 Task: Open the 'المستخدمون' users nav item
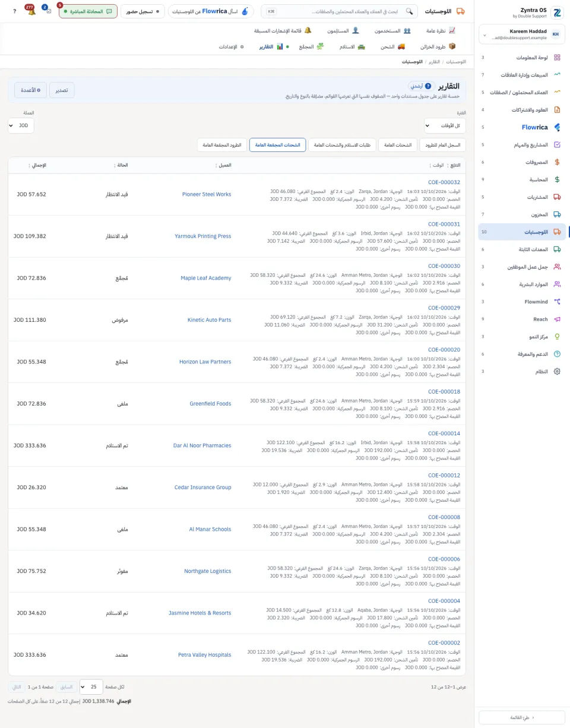point(392,30)
